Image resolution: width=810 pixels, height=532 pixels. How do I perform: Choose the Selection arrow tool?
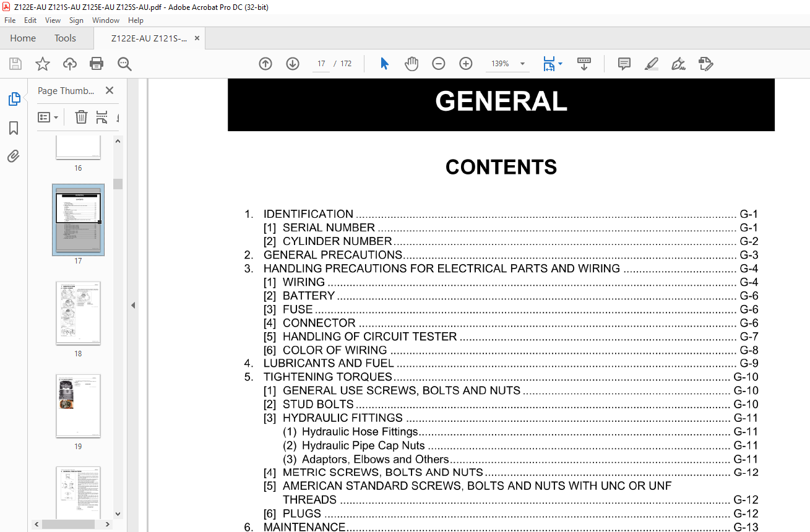[384, 64]
